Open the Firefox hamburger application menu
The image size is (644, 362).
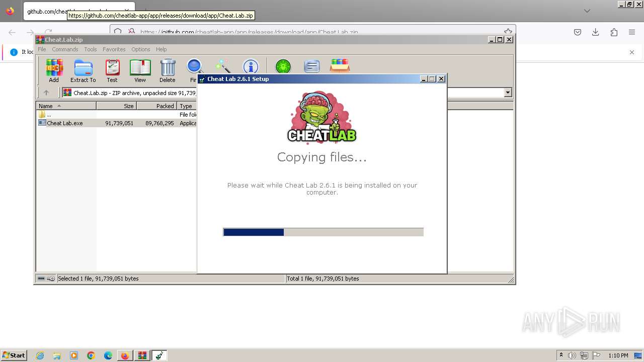(632, 32)
